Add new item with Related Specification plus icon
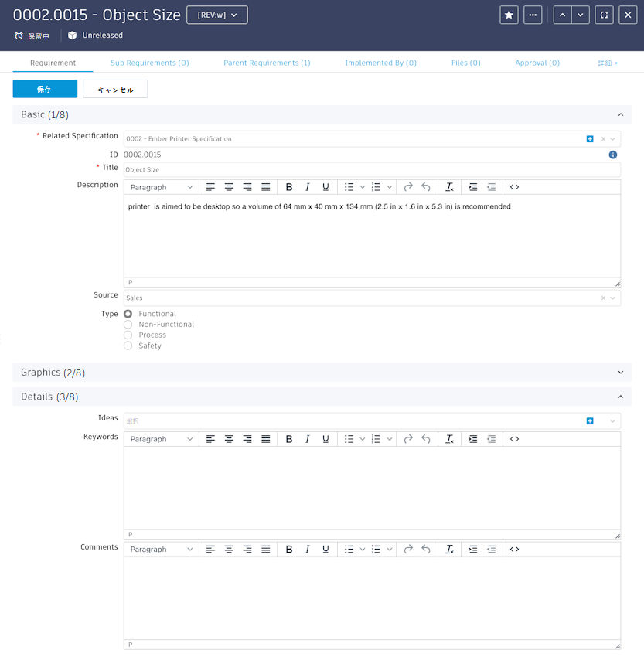The width and height of the screenshot is (644, 657). [590, 139]
